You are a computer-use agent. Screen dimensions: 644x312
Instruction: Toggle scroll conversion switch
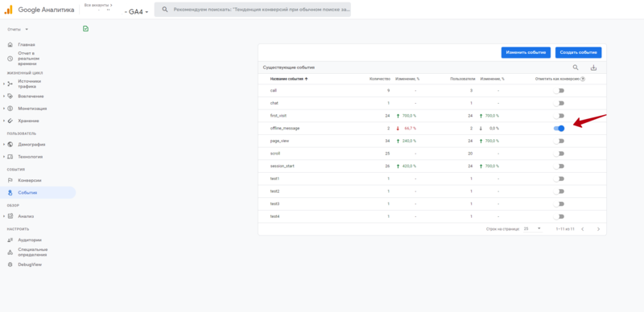pos(559,154)
